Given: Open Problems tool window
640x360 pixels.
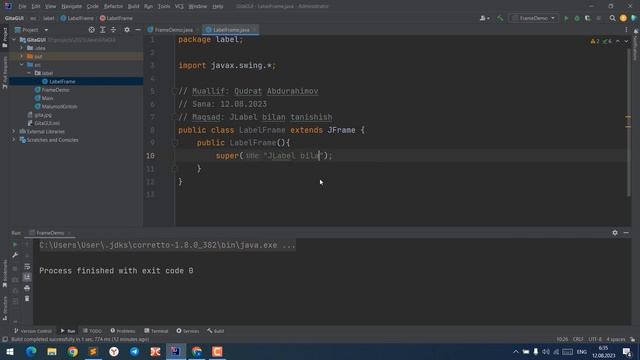Looking at the screenshot, I should tap(123, 331).
